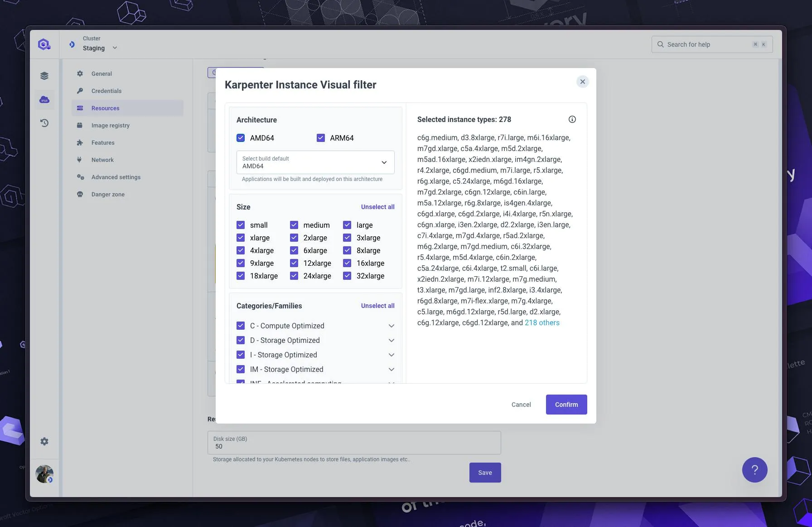Click the Disk size (GB) field
Viewport: 812px width, 527px height.
354,443
